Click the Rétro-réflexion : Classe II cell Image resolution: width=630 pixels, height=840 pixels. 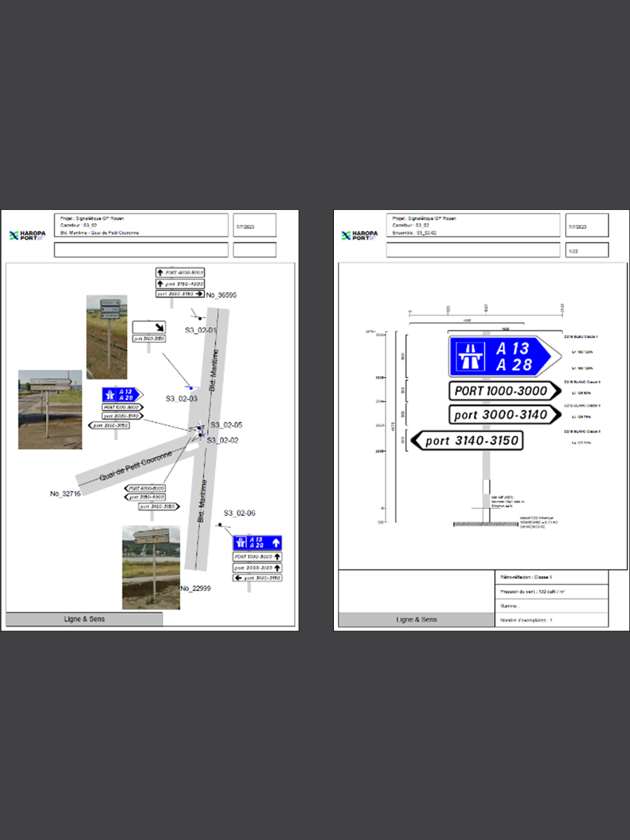tap(551, 577)
